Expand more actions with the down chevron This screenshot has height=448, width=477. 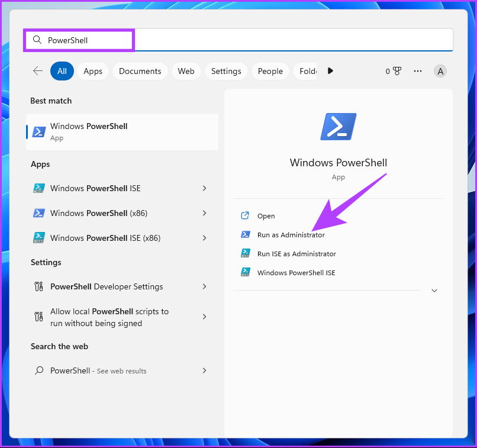click(434, 291)
